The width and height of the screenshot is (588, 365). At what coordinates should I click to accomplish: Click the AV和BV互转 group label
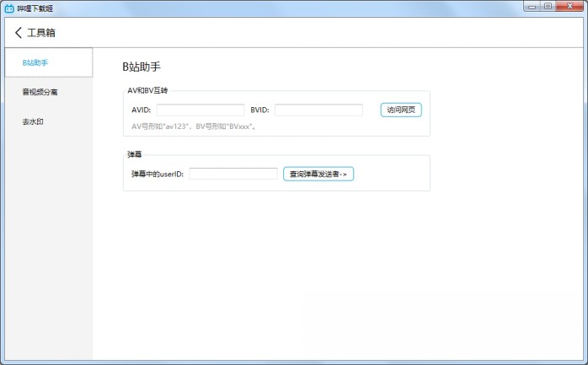147,90
